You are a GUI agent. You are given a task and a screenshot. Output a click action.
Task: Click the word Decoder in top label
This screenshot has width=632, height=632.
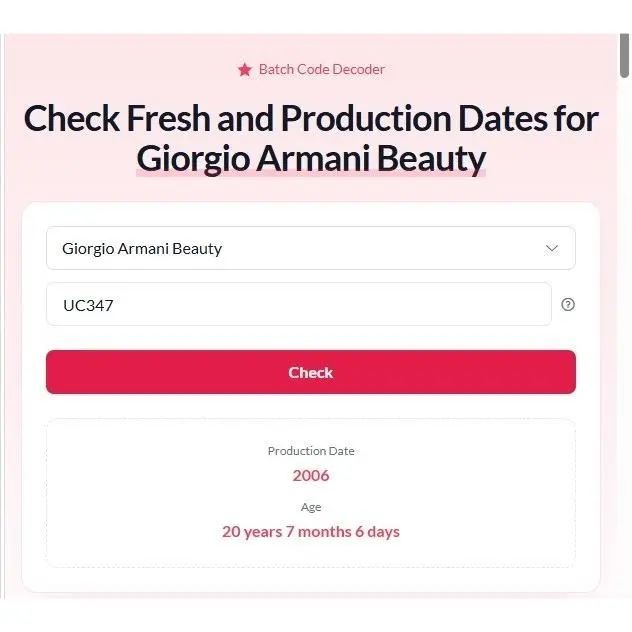click(359, 69)
